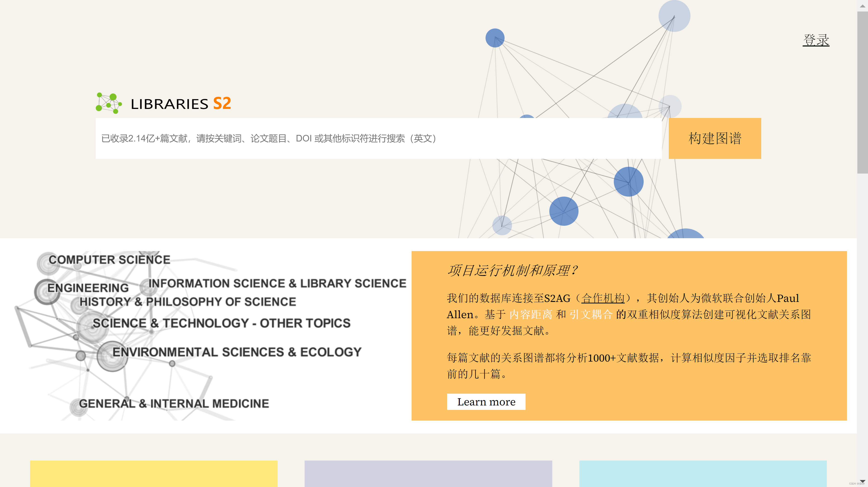This screenshot has width=868, height=487.
Task: Click GENERAL & INTERNAL MEDICINE label
Action: (173, 403)
